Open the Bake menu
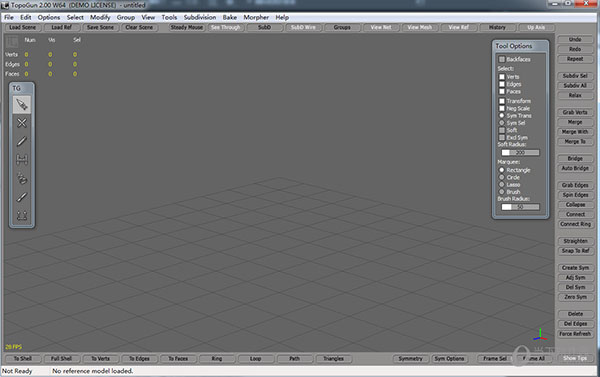600x377 pixels. 230,17
